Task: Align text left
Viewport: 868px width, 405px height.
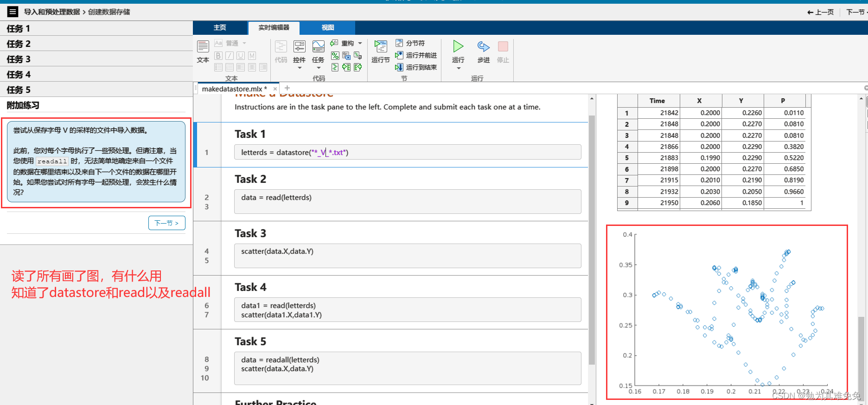Action: [241, 67]
